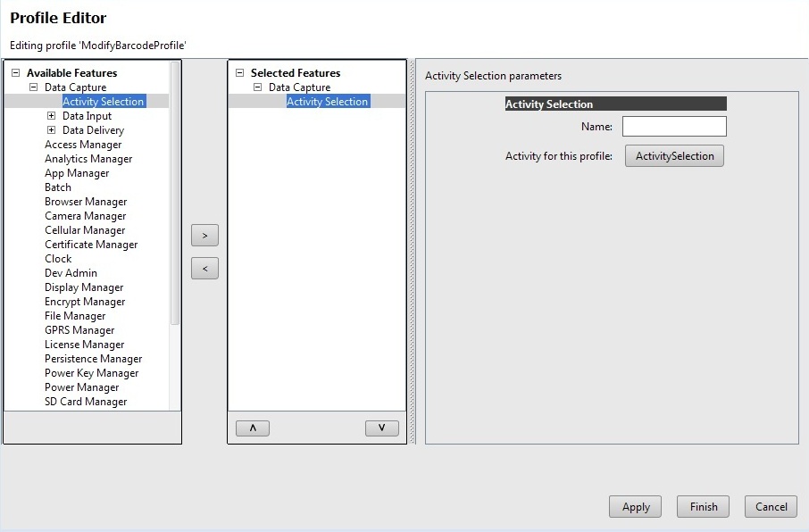The height and width of the screenshot is (532, 809).
Task: Collapse the Available Features root node
Action: click(x=15, y=73)
